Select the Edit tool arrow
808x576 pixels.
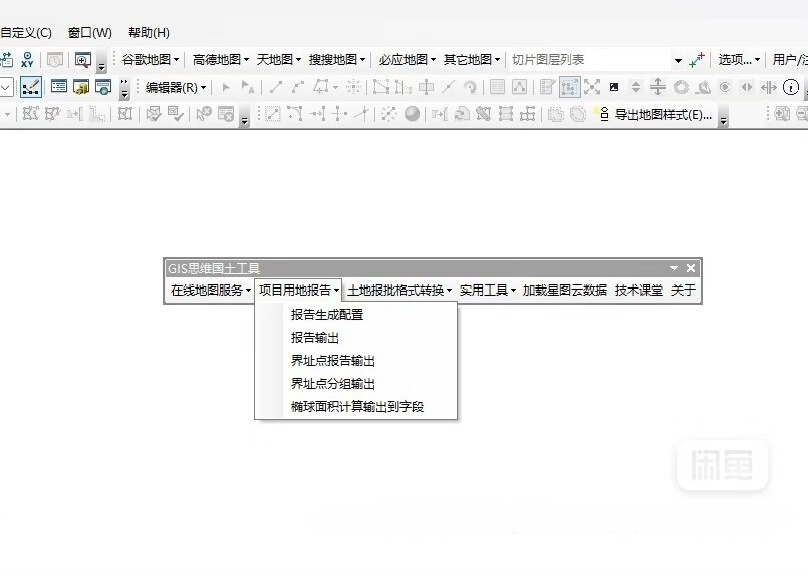[x=226, y=88]
